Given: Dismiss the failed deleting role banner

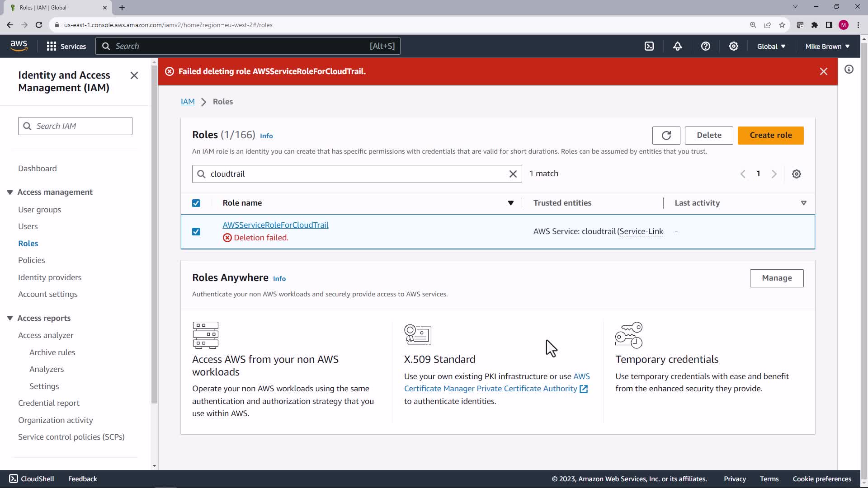Looking at the screenshot, I should (823, 71).
